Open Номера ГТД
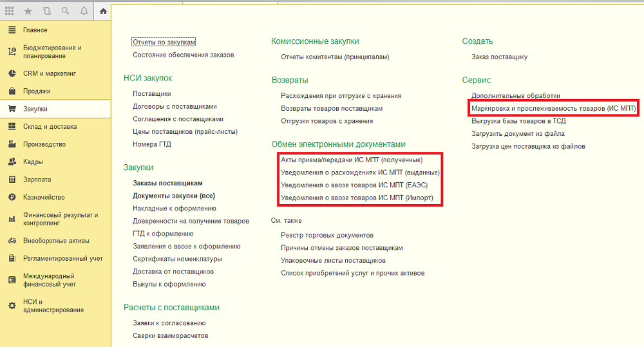Screen dimensions: 644x347 pyautogui.click(x=151, y=144)
